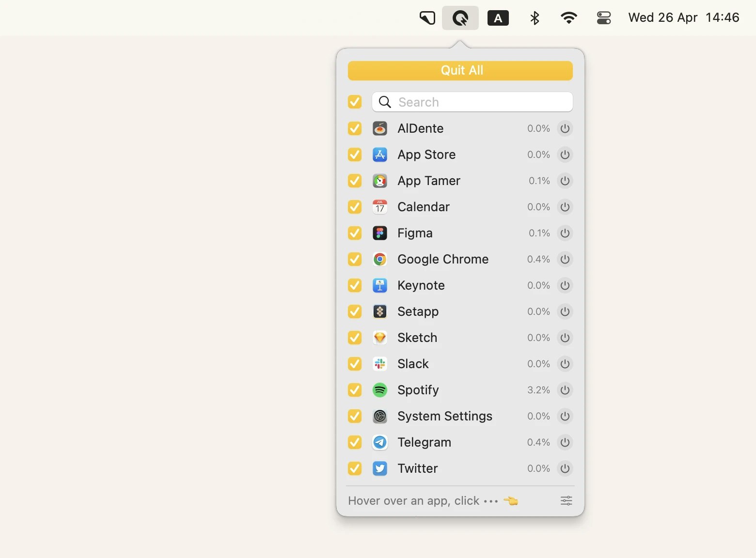Click the Spotify 3.2% CPU value
Screen dimensions: 756x558
pos(538,390)
